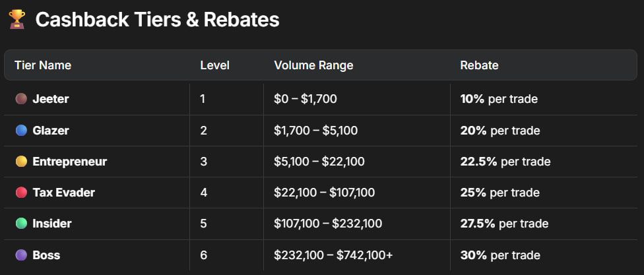
Task: Click the brown dot icon next to Jeeter
Action: [x=21, y=99]
